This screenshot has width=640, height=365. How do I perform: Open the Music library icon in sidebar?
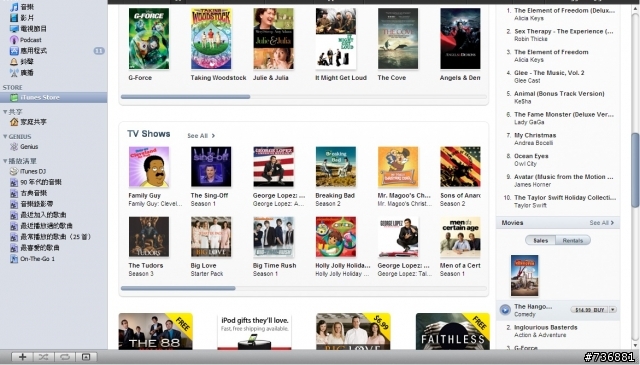click(x=14, y=7)
